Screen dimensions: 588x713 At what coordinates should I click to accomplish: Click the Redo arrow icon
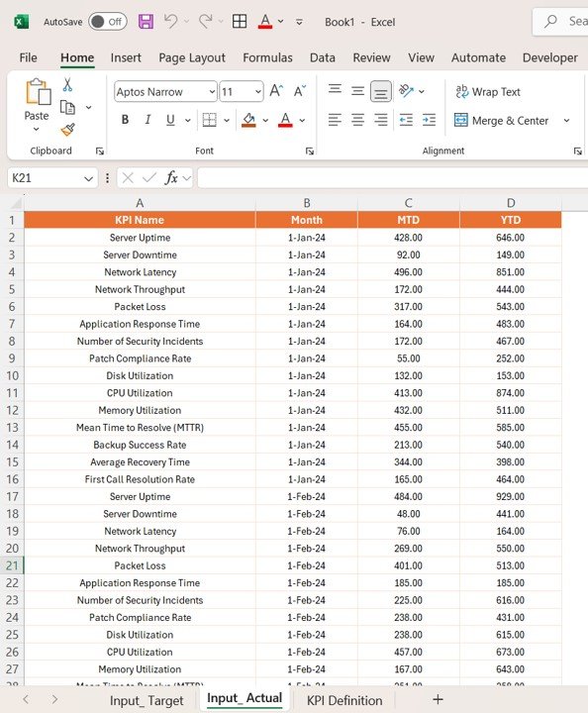point(205,21)
